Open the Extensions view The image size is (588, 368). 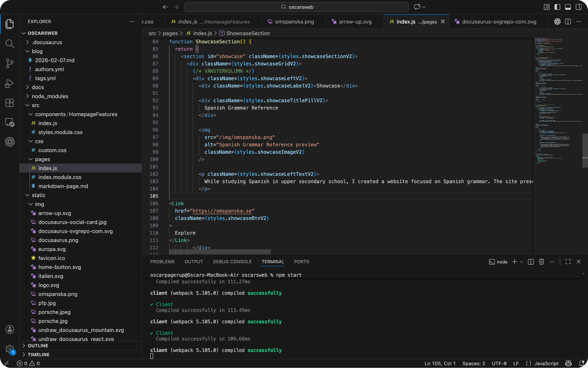9,103
